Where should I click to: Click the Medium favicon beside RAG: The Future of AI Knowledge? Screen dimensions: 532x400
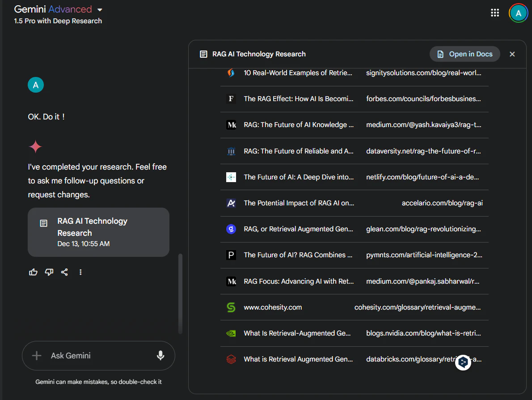[231, 125]
